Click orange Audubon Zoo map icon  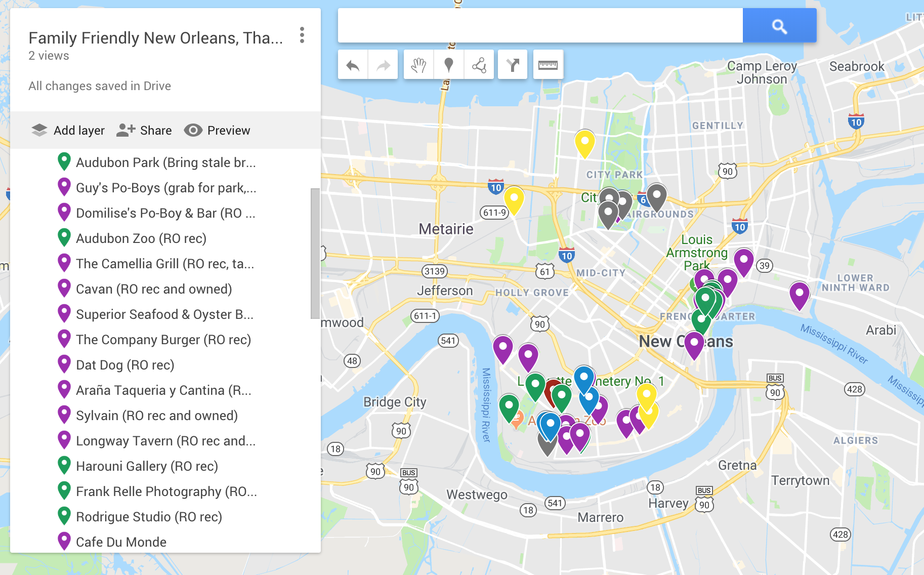click(x=517, y=420)
